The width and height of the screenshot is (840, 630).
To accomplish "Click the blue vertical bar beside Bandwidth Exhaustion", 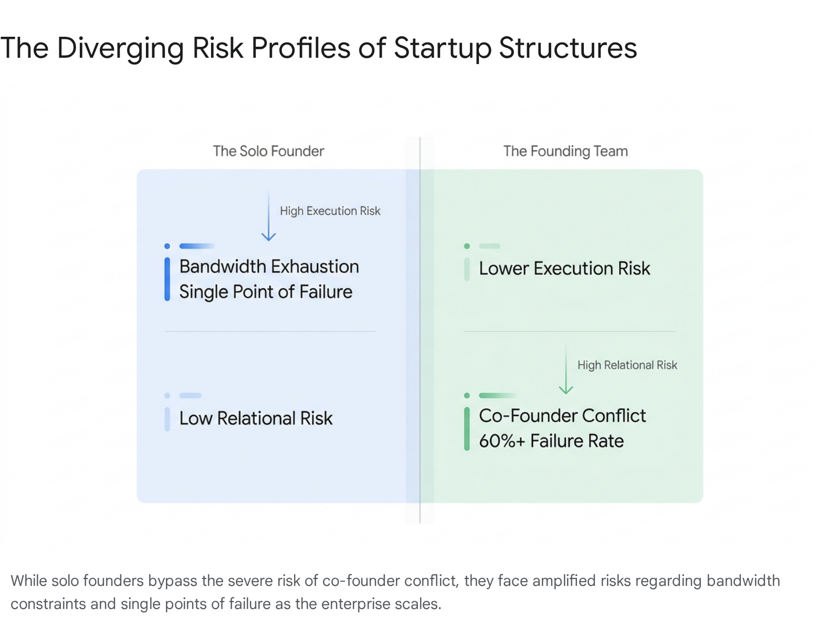I will (167, 279).
